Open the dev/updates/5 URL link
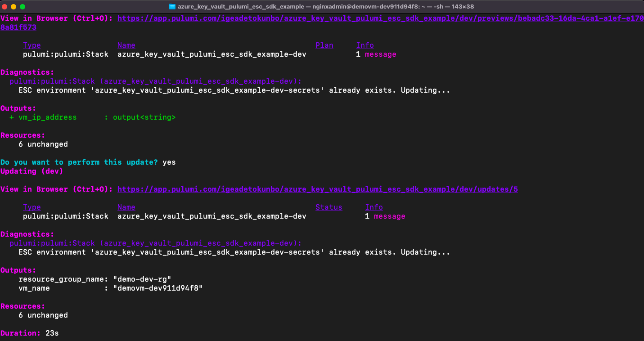The height and width of the screenshot is (341, 644). pos(318,189)
